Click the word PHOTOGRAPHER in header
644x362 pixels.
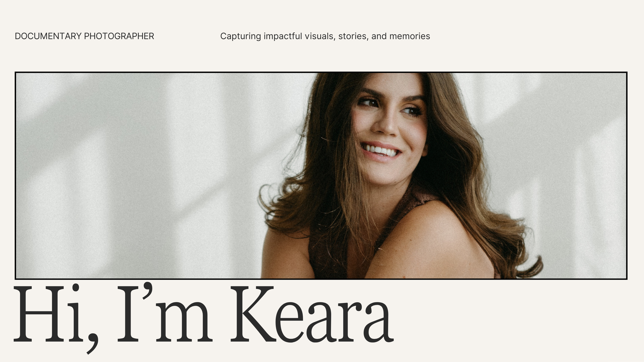coord(119,36)
